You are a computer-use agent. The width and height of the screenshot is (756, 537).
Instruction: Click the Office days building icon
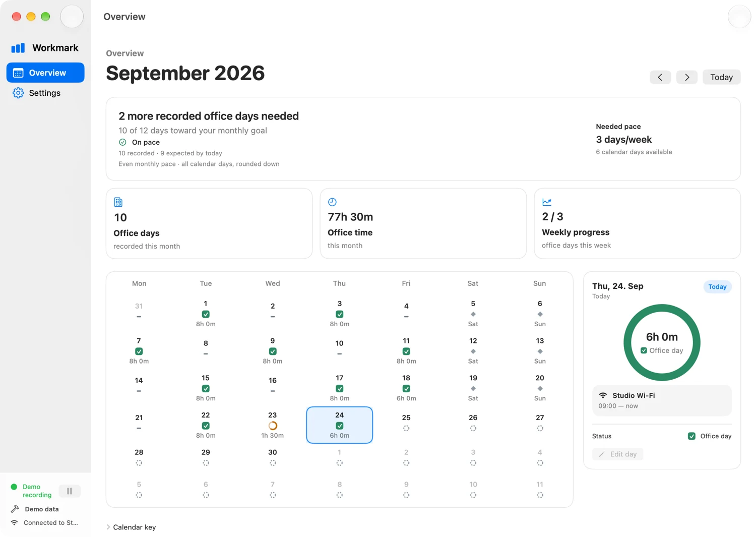[118, 202]
